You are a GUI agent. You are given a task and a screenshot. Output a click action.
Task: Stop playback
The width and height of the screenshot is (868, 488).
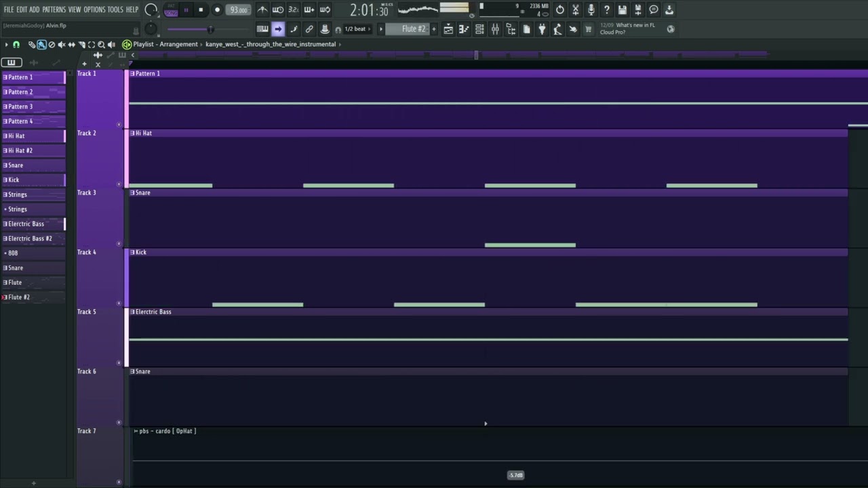click(201, 9)
